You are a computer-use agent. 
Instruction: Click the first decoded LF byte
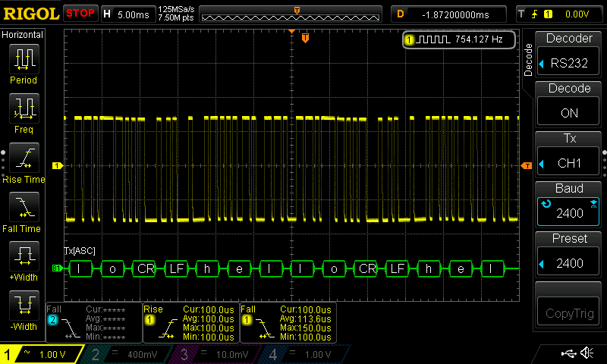point(177,268)
